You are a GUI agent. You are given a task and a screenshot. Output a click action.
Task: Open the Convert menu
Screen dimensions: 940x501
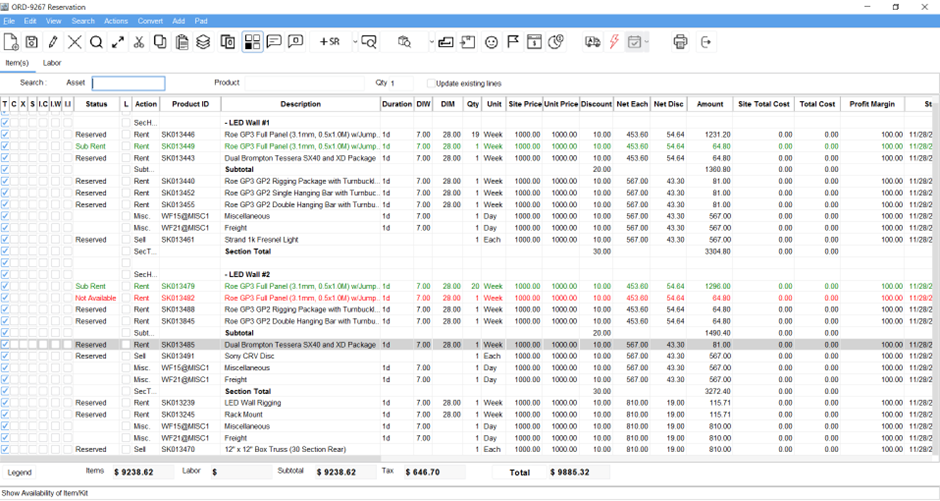pos(150,21)
